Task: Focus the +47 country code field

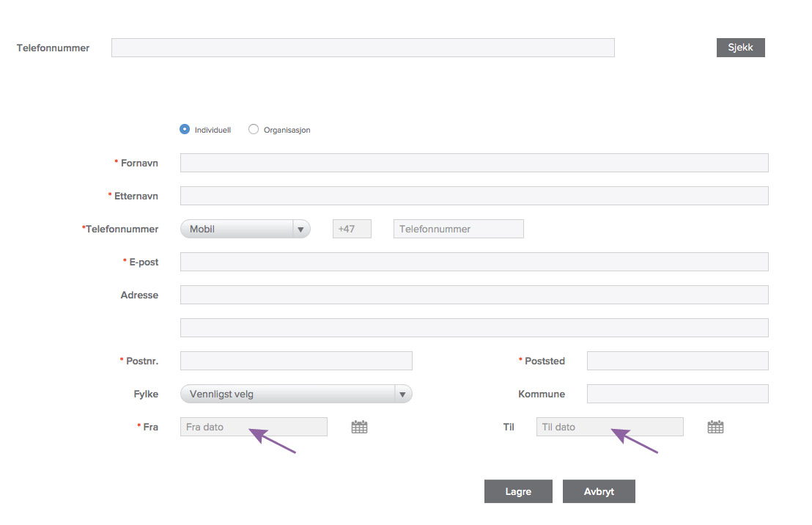Action: pos(352,229)
